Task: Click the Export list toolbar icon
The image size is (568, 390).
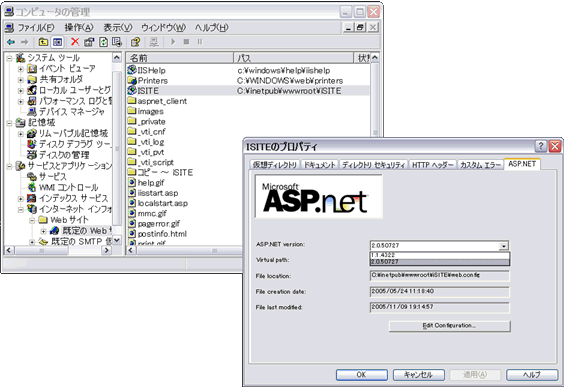Action: coord(117,42)
